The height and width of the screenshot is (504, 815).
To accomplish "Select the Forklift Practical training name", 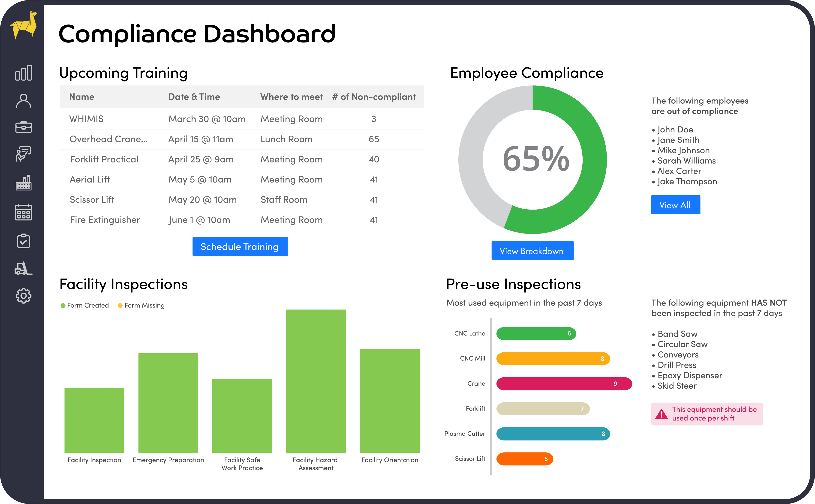I will [104, 159].
